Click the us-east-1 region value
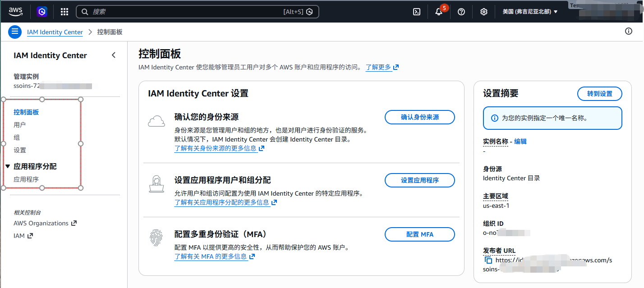This screenshot has height=288, width=644. coord(496,206)
